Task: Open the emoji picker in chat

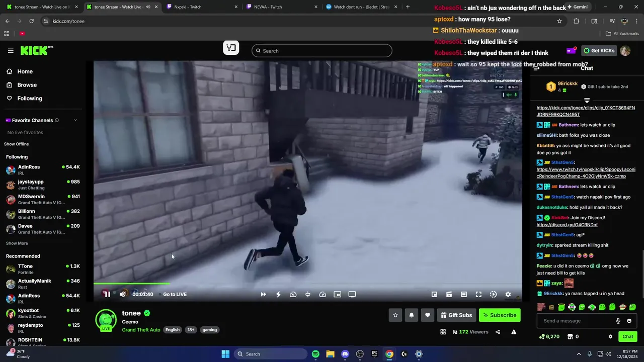Action: tap(629, 321)
